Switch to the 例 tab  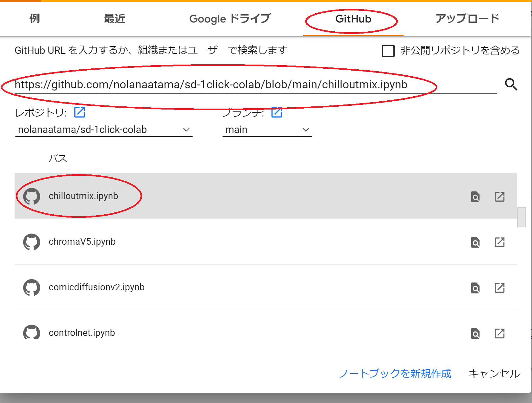34,18
